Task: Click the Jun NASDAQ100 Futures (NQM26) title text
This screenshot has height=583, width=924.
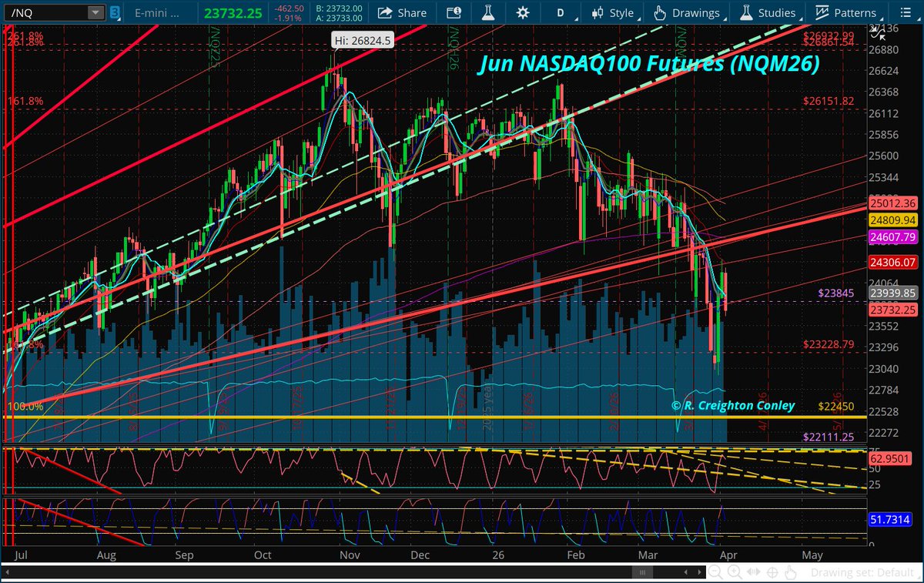Action: [648, 65]
